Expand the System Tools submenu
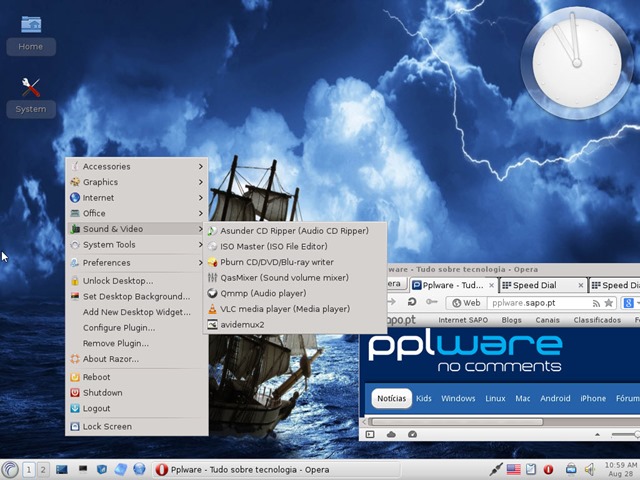Image resolution: width=640 pixels, height=480 pixels. pos(137,245)
